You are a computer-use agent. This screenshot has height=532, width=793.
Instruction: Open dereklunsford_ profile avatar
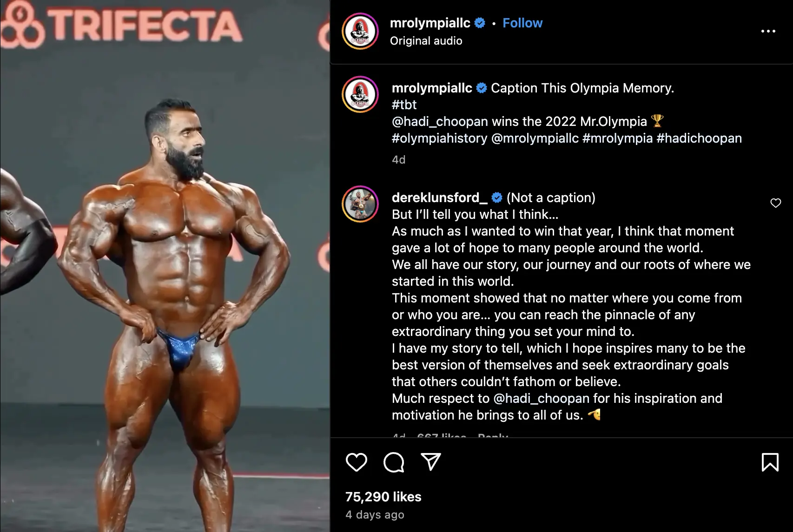(x=360, y=204)
